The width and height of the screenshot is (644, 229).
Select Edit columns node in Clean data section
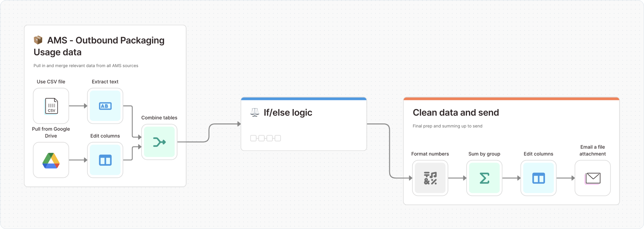tap(538, 178)
